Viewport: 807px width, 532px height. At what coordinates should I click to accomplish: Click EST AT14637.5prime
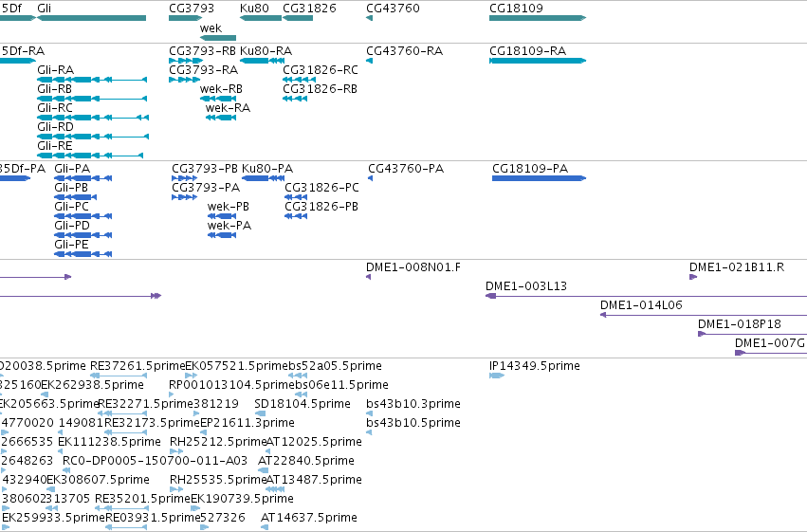(265, 527)
